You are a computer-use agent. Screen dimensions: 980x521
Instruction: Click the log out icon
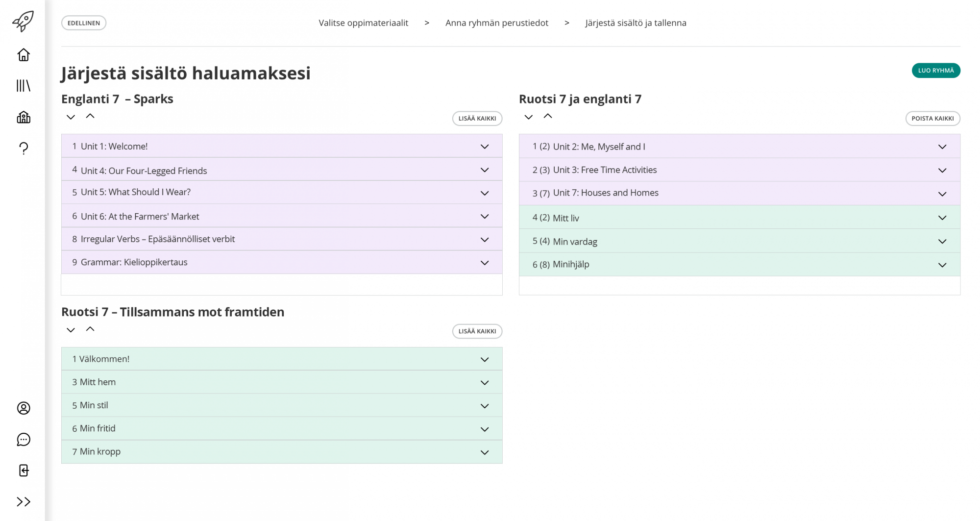24,471
